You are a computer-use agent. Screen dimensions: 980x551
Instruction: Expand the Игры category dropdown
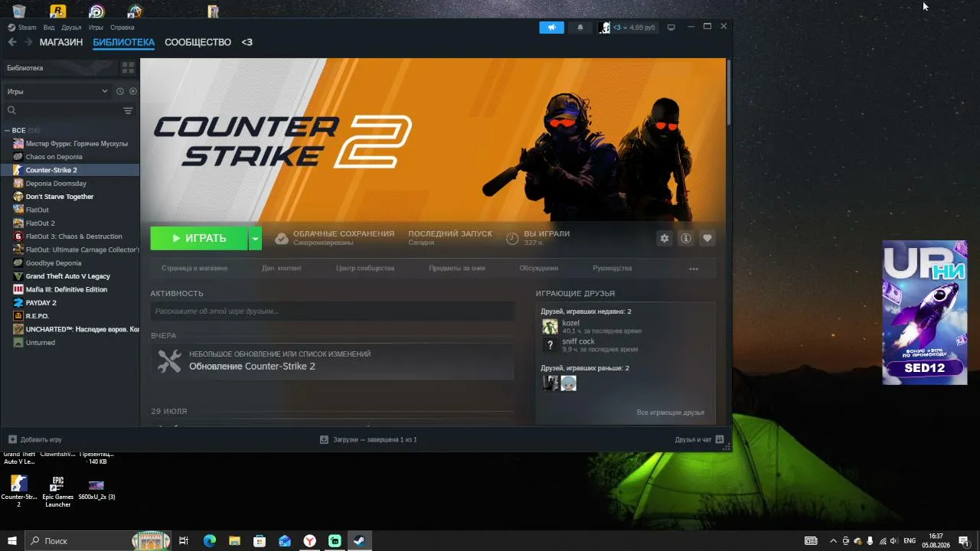[57, 91]
